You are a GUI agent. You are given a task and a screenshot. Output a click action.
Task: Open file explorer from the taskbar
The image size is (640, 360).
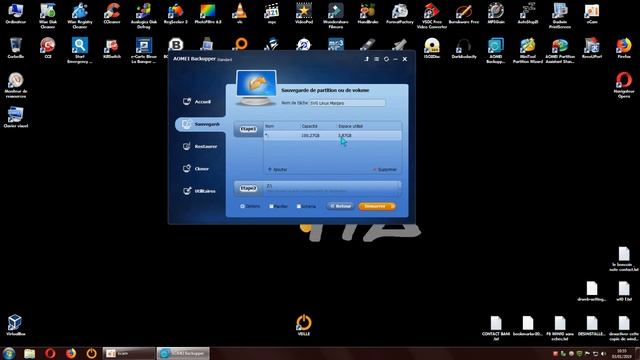pyautogui.click(x=29, y=353)
